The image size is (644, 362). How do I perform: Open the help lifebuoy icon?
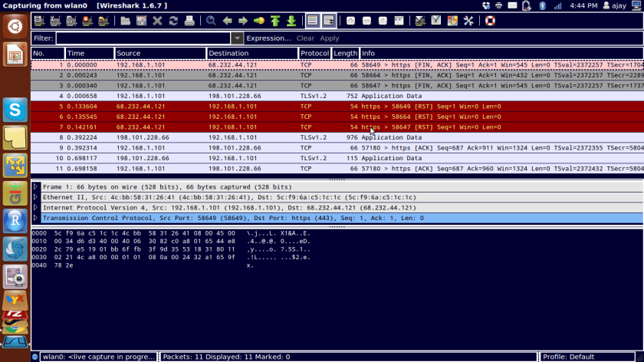tap(490, 21)
